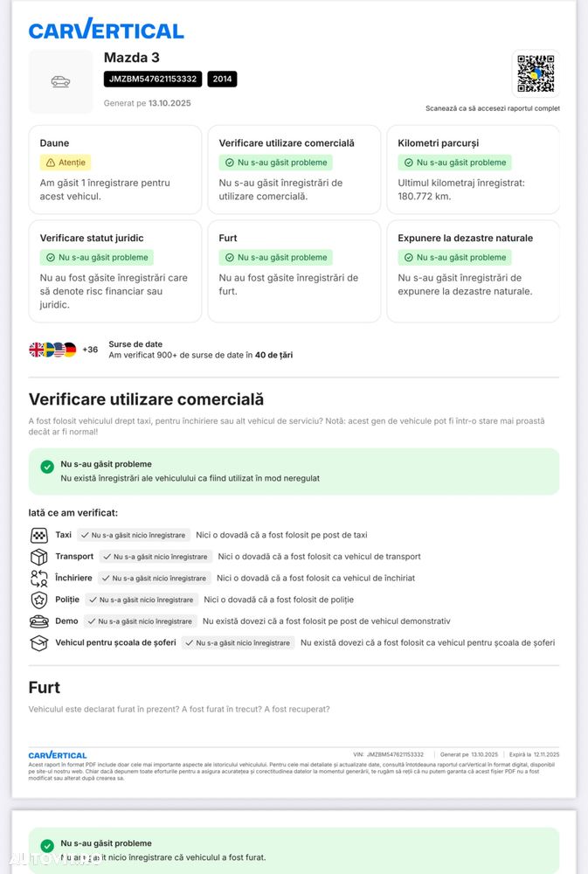Click the QR code for full report

[x=536, y=73]
